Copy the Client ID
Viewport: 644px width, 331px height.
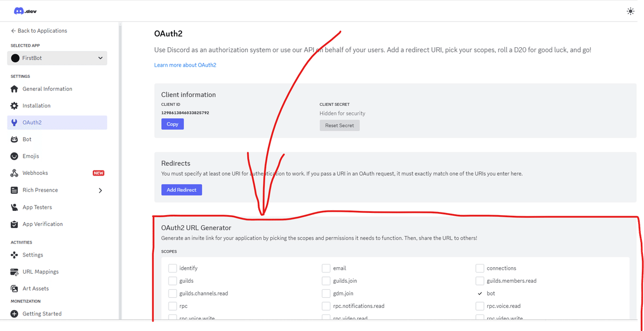pyautogui.click(x=172, y=124)
